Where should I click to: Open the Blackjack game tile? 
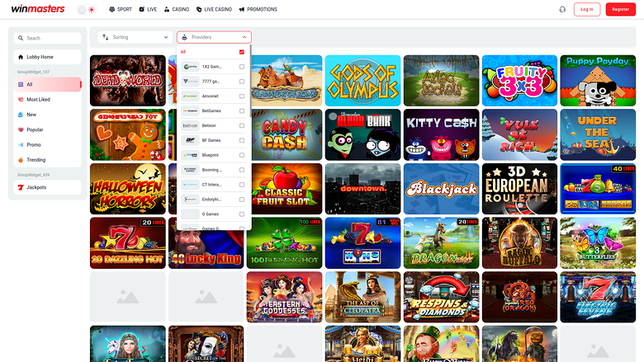coord(441,189)
